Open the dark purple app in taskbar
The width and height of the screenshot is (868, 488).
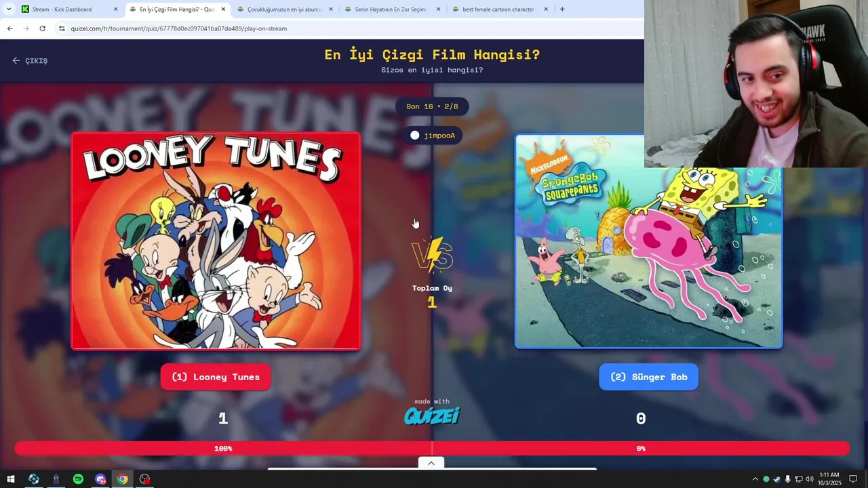click(x=56, y=479)
